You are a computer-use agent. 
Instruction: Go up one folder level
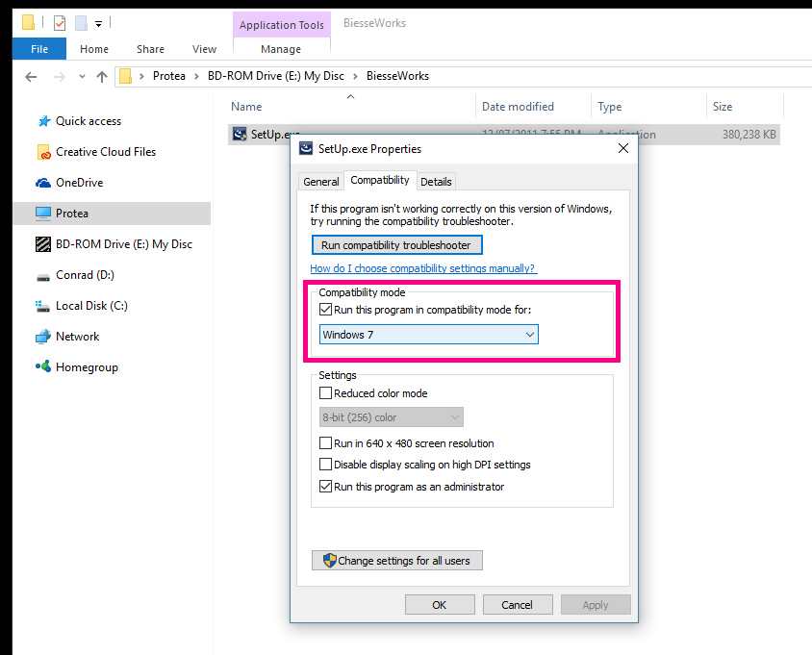tap(102, 77)
